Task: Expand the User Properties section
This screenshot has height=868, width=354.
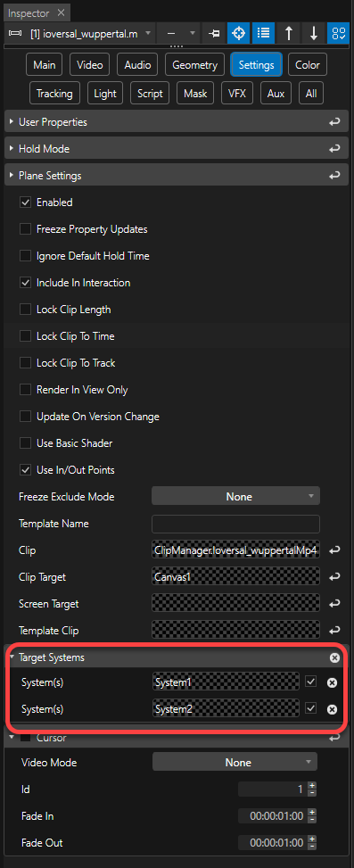Action: (x=12, y=122)
